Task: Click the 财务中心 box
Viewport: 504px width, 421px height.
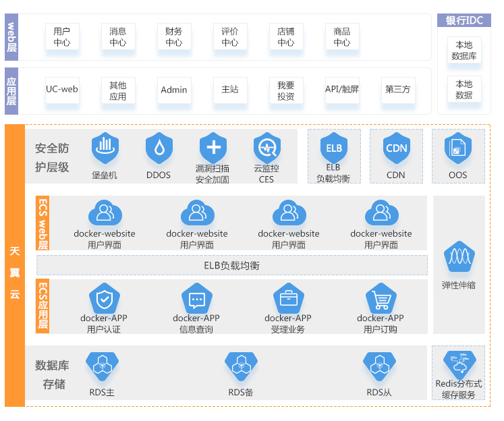Action: pyautogui.click(x=174, y=36)
